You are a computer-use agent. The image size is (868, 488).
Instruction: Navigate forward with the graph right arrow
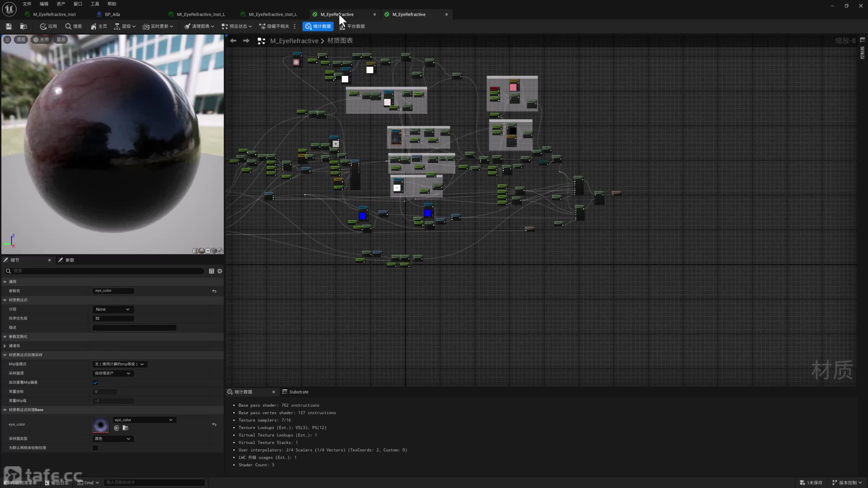pyautogui.click(x=246, y=41)
